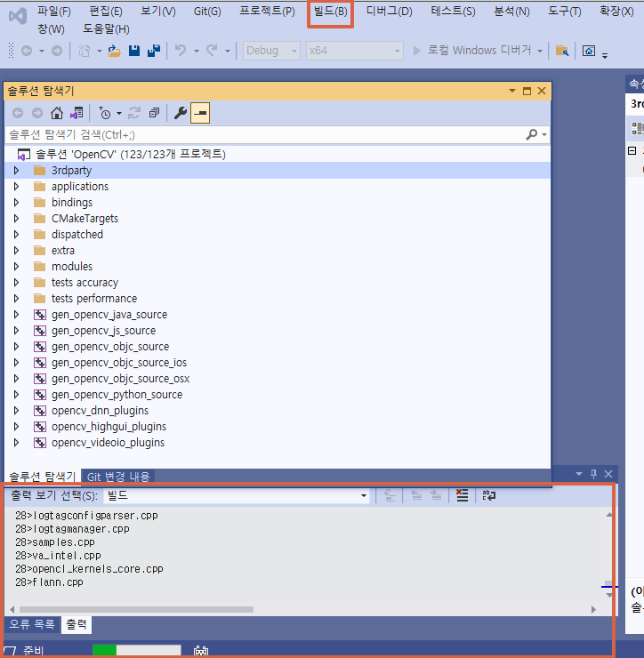Screen dimensions: 644x658
Task: Open Solution Explorer search options dropdown
Action: tap(544, 134)
